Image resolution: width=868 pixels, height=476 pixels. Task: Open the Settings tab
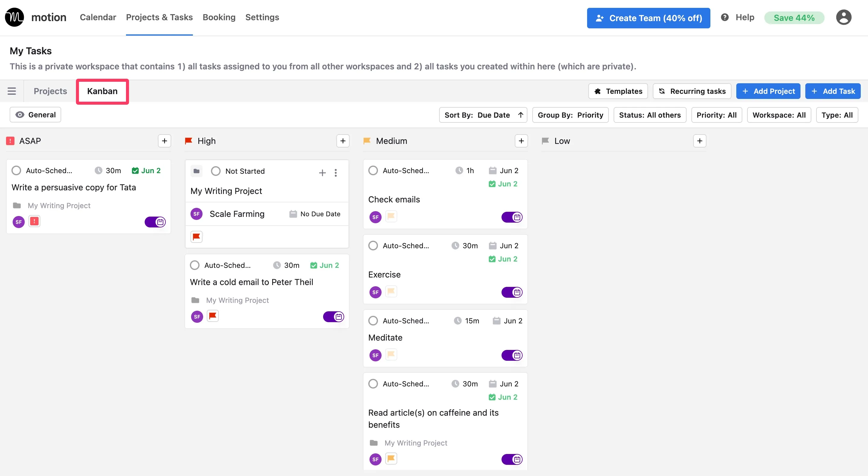(x=262, y=17)
